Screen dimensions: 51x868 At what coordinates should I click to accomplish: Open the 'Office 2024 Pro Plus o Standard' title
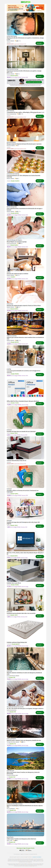coord(23,401)
